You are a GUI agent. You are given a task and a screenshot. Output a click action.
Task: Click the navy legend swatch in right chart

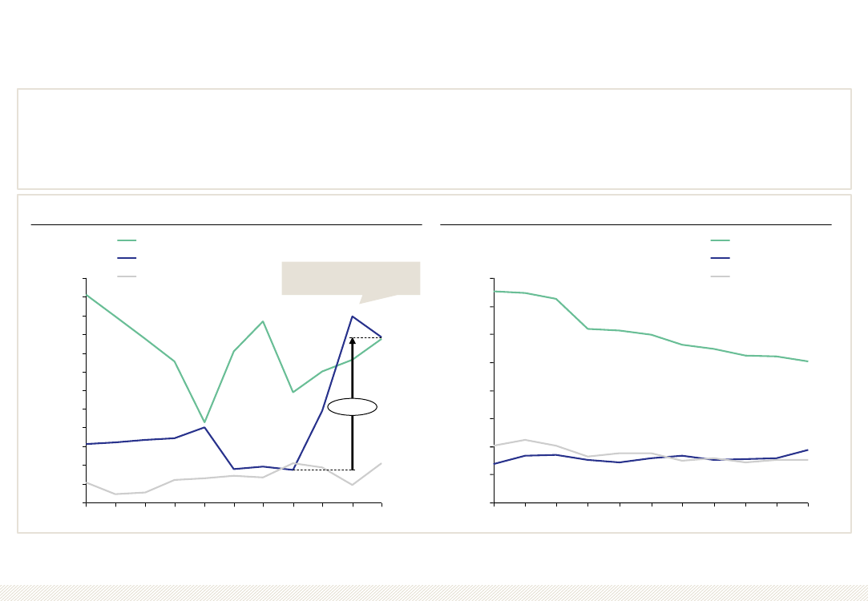tap(721, 259)
